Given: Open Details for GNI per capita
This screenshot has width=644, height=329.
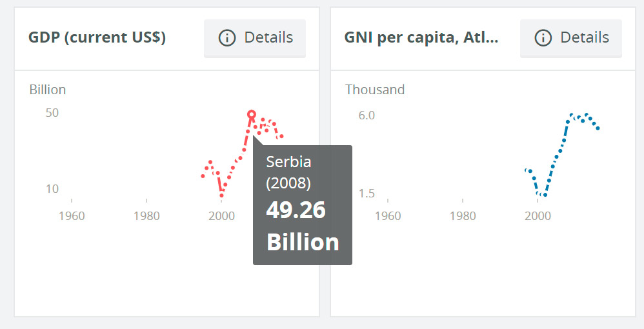Looking at the screenshot, I should click(x=571, y=38).
